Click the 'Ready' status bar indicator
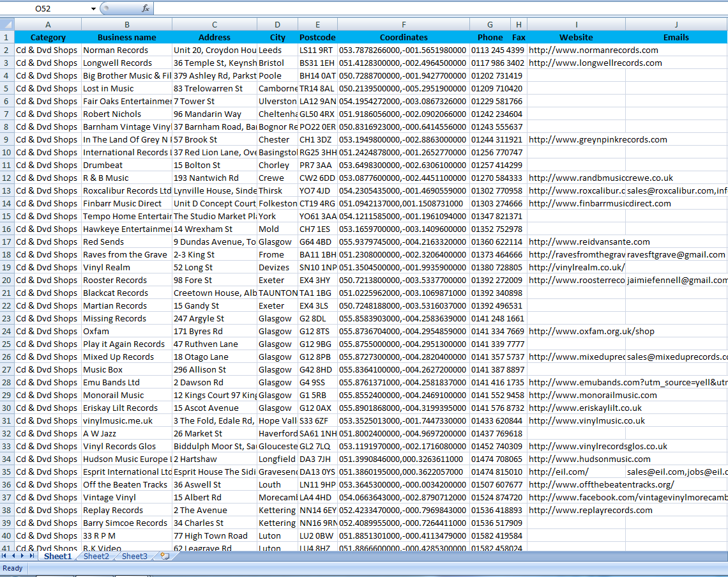Viewport: 728px width, 577px height. point(13,568)
